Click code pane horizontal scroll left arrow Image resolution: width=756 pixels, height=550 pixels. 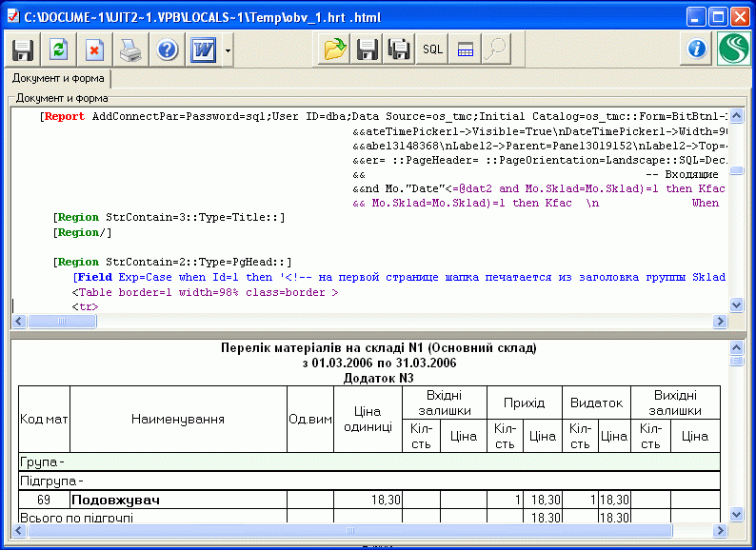click(x=19, y=321)
